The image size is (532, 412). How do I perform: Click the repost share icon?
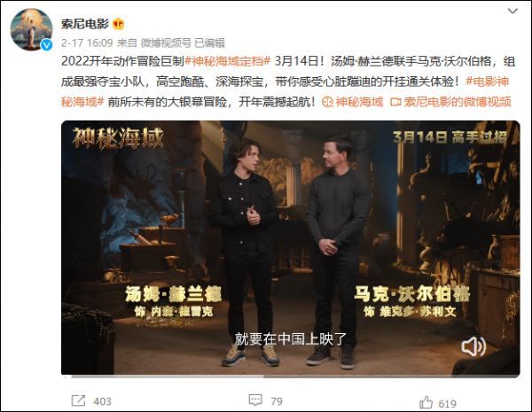click(78, 400)
